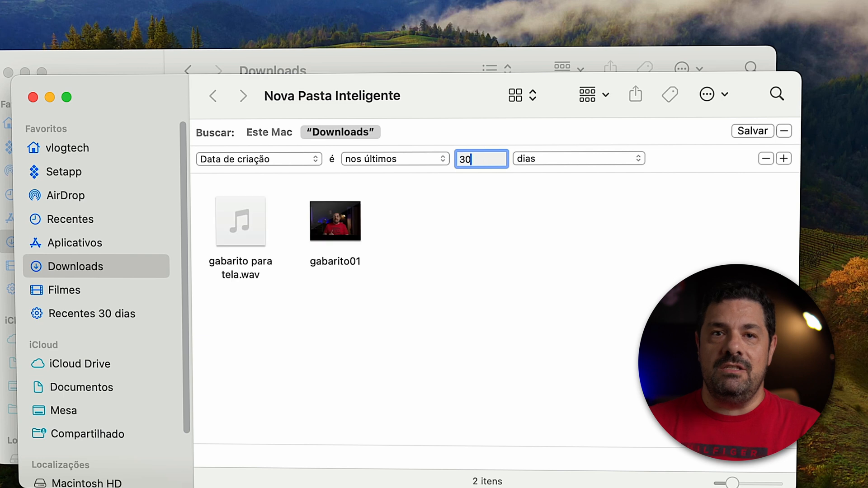Click Salvar to save smart folder
This screenshot has width=868, height=488.
pos(752,131)
